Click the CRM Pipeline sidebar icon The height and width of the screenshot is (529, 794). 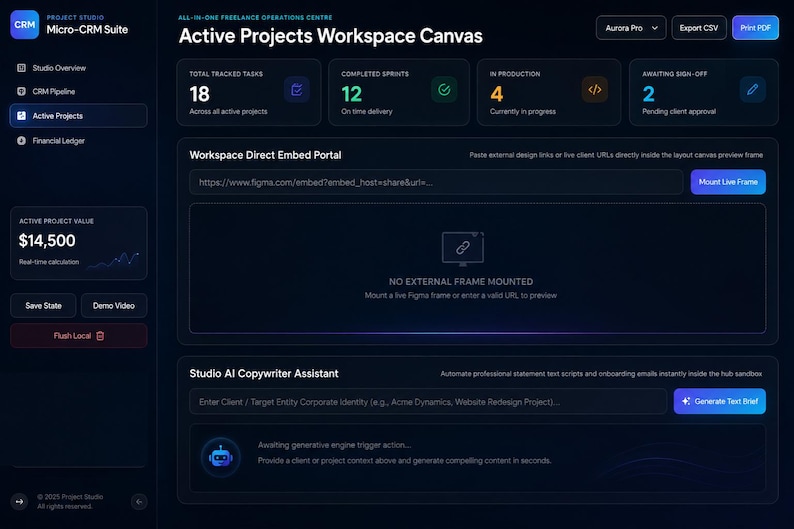(21, 92)
